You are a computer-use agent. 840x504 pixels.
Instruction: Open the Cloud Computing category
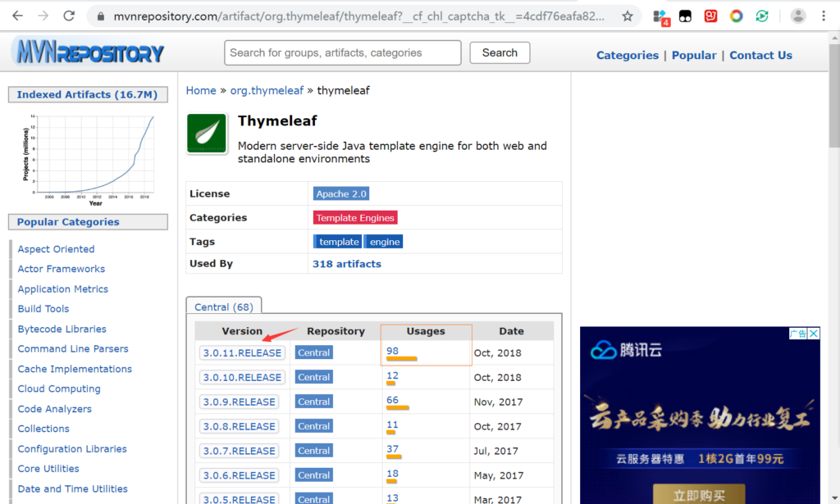pyautogui.click(x=59, y=389)
